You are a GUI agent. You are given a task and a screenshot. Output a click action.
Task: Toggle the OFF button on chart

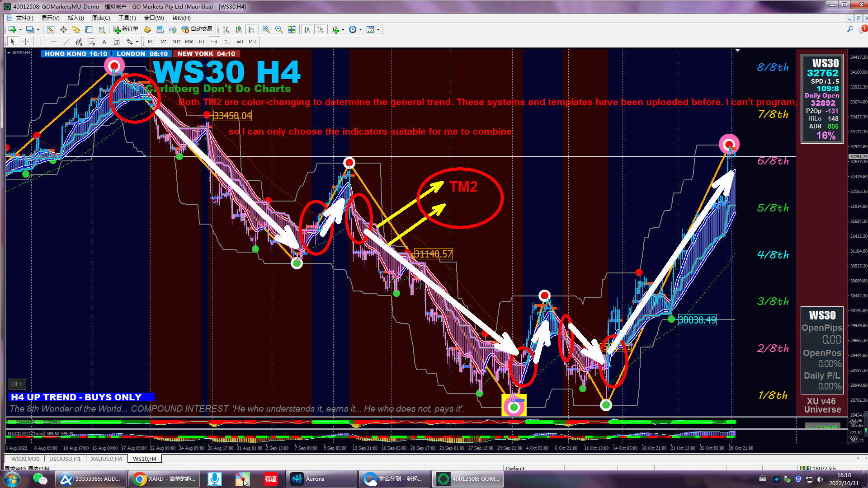(17, 384)
